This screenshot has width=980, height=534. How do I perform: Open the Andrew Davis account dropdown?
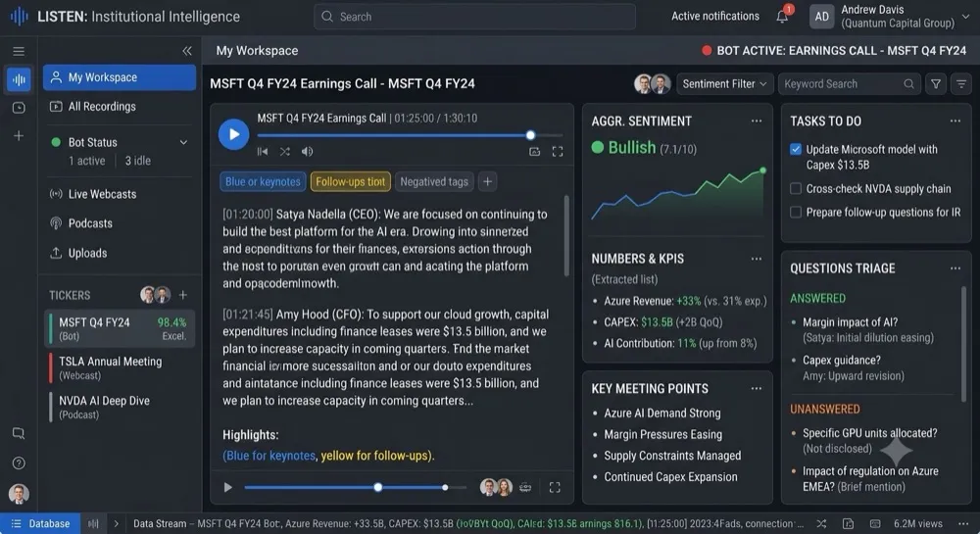click(967, 17)
